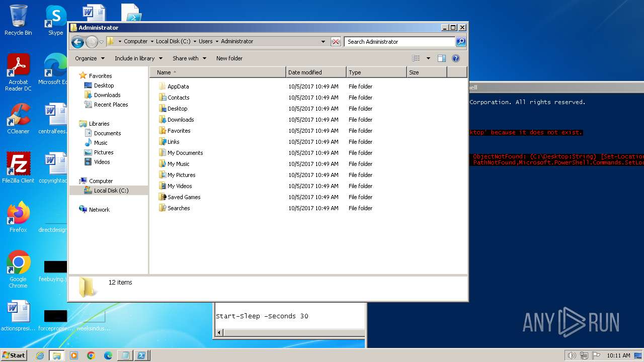Click the Local Disk (C:) breadcrumb
This screenshot has height=362, width=644.
[174, 41]
